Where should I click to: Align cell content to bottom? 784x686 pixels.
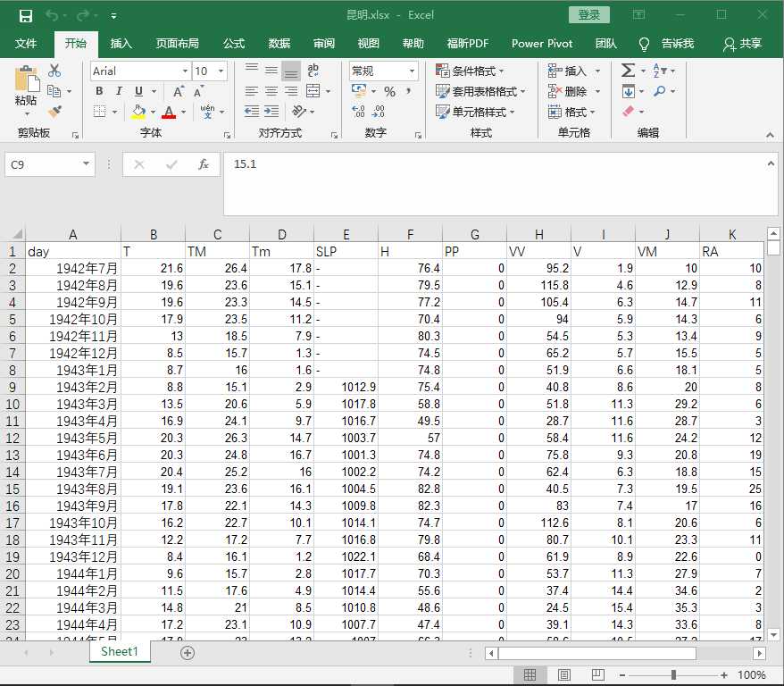tap(291, 71)
